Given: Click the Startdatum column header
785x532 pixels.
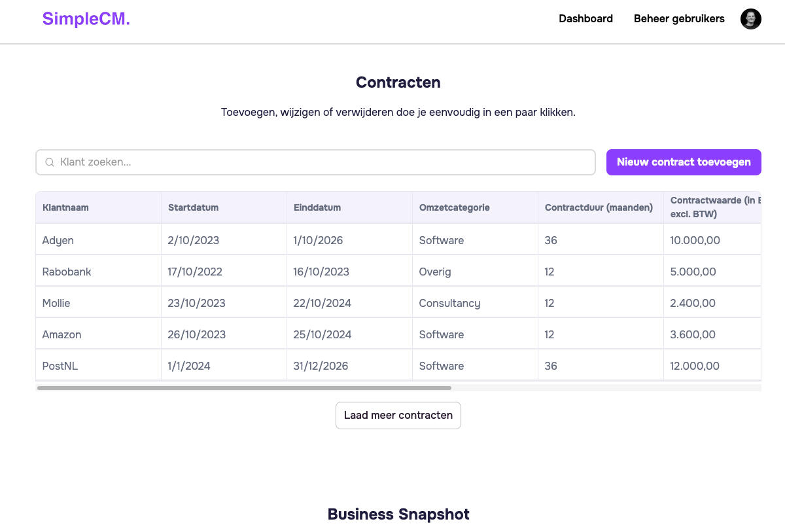Looking at the screenshot, I should (193, 207).
